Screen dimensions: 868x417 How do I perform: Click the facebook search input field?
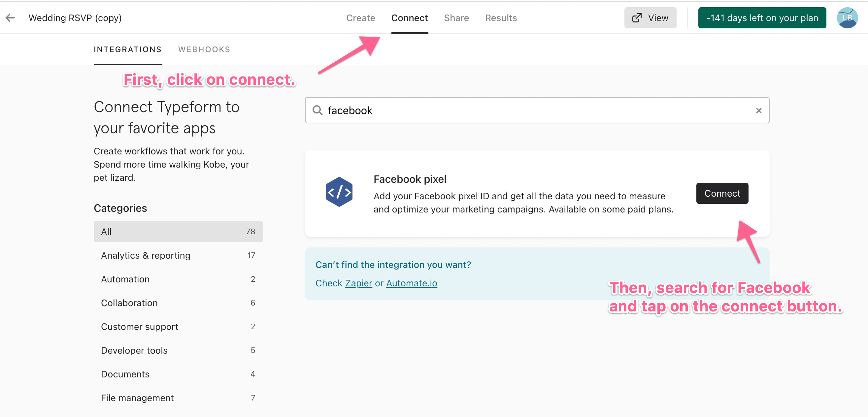pyautogui.click(x=537, y=111)
